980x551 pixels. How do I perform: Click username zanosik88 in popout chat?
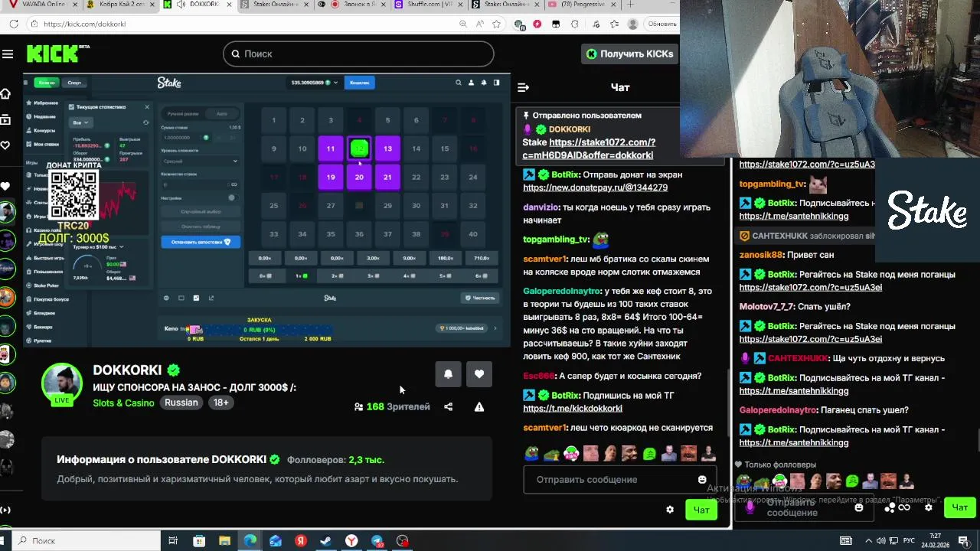coord(761,255)
